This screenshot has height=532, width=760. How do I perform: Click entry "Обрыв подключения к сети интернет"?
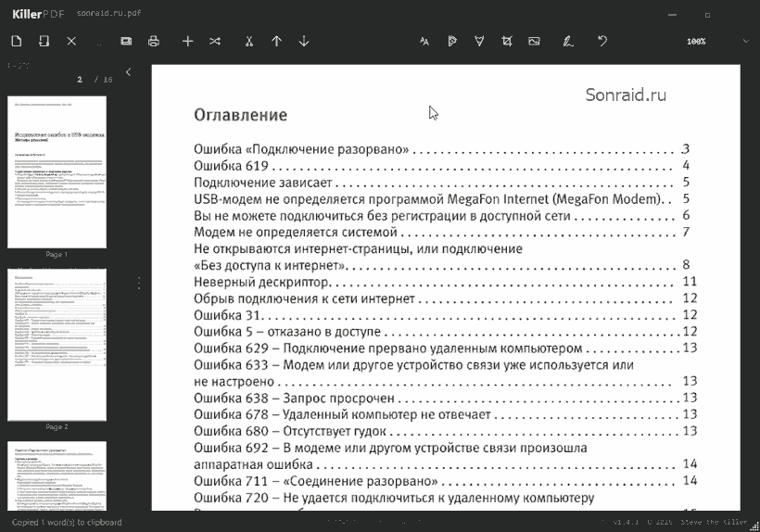point(304,298)
